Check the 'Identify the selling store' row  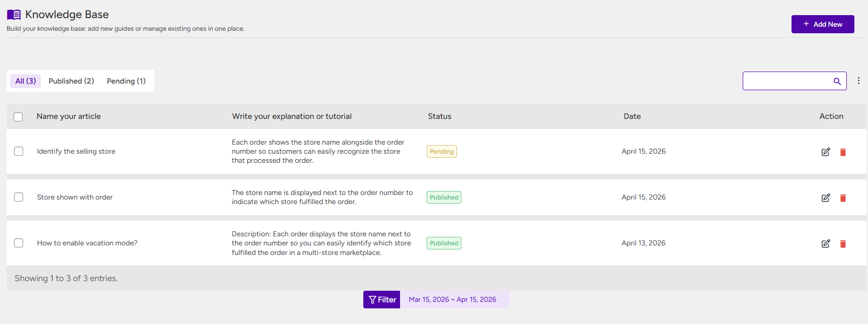tap(19, 151)
